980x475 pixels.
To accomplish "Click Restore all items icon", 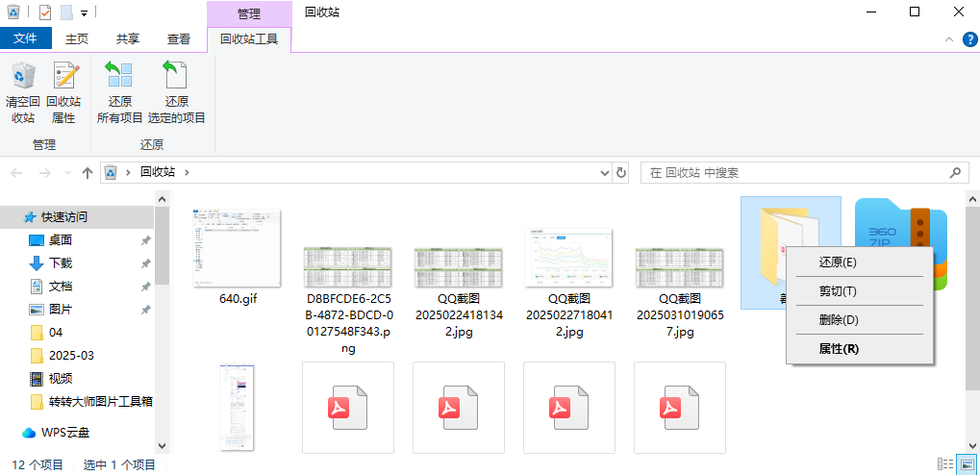I will [x=119, y=77].
